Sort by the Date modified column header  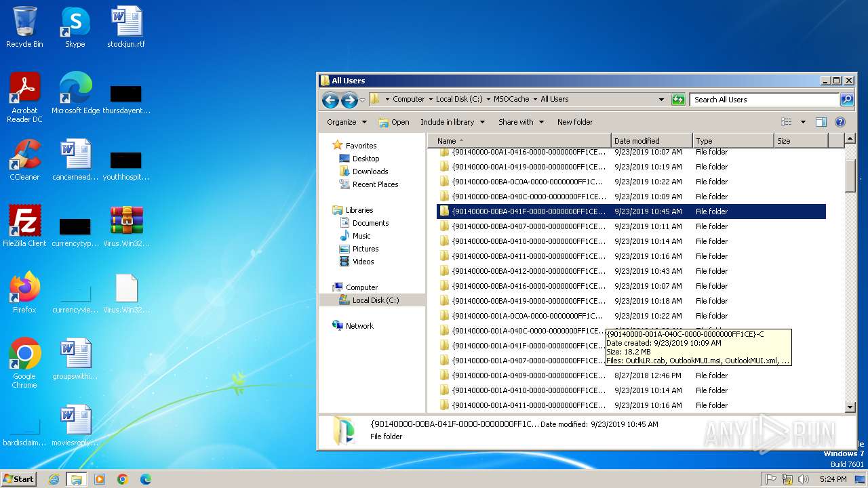[652, 141]
